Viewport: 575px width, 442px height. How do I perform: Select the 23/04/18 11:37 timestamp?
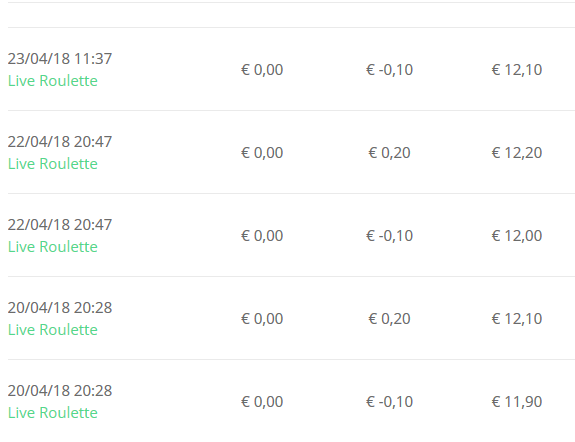[x=60, y=59]
